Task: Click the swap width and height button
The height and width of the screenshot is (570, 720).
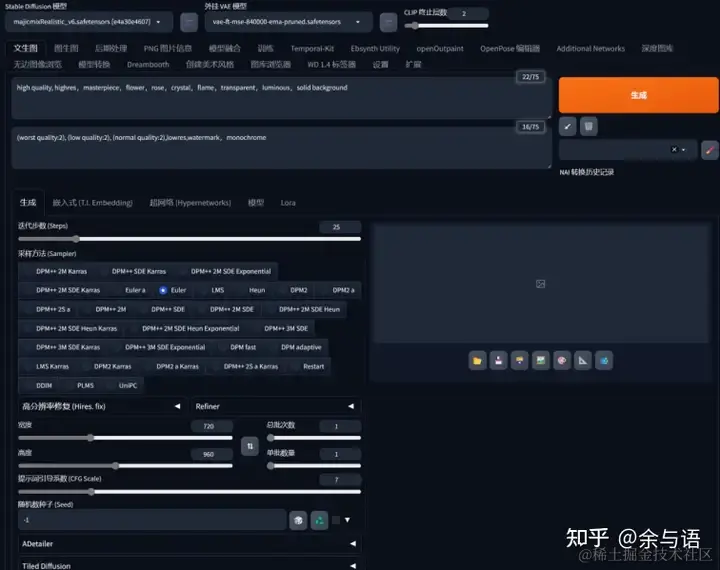Action: pos(250,446)
